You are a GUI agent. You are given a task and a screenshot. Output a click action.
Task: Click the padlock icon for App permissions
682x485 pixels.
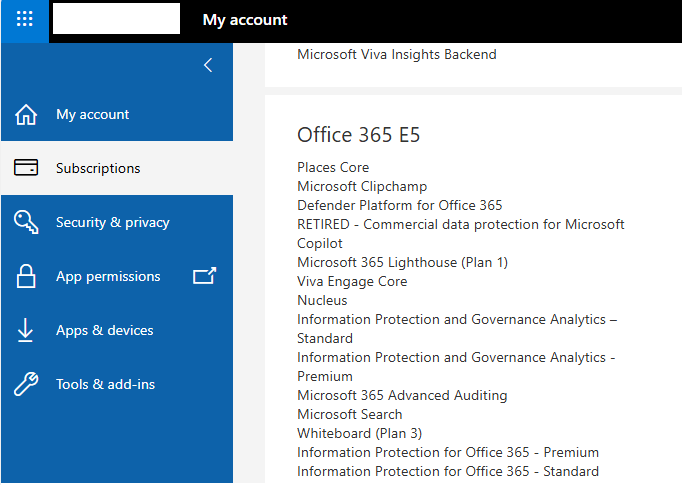(x=26, y=276)
